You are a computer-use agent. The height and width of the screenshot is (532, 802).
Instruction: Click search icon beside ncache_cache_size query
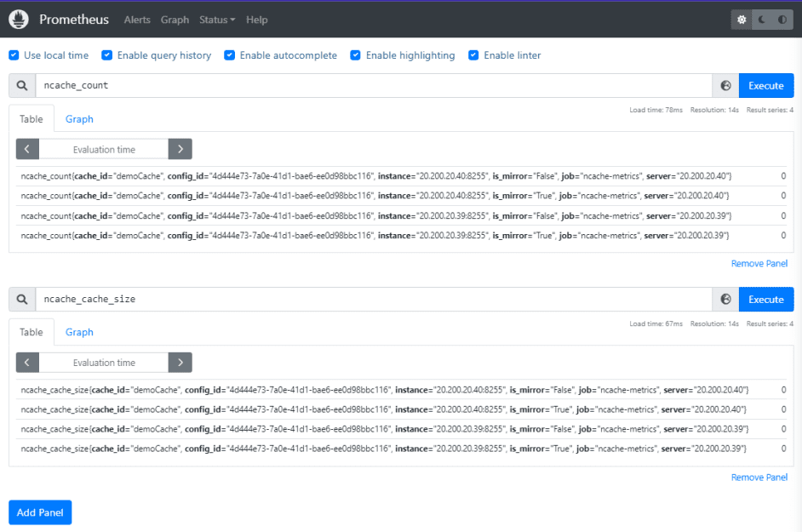coord(22,300)
